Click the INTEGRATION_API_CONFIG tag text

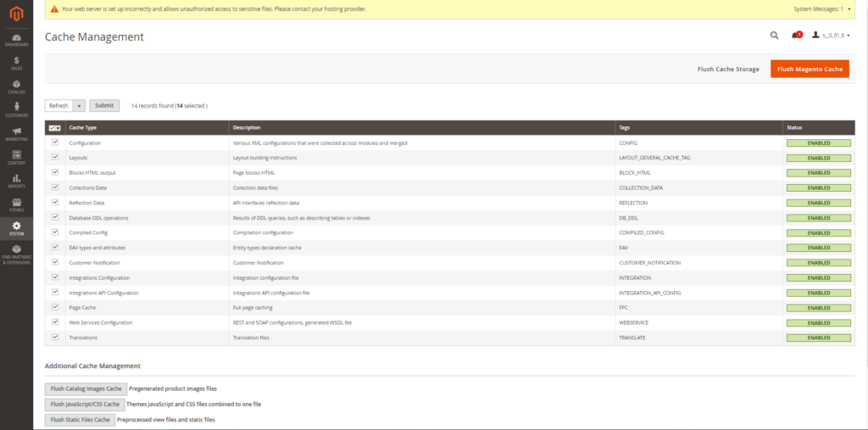650,293
